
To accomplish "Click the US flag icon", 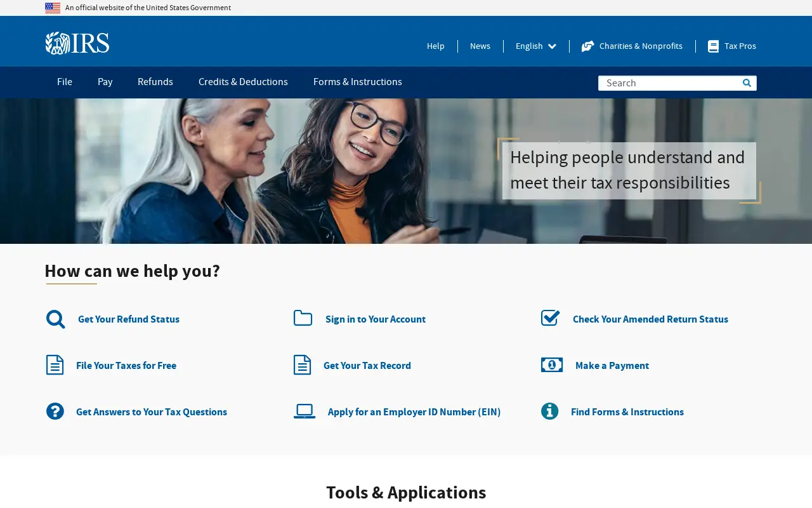I will (x=53, y=8).
